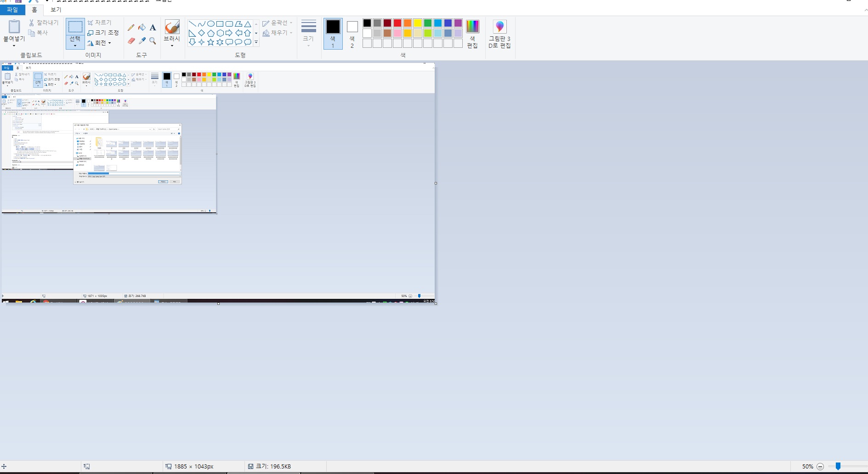This screenshot has width=868, height=474.
Task: Choose the Down arrow shape
Action: (192, 42)
